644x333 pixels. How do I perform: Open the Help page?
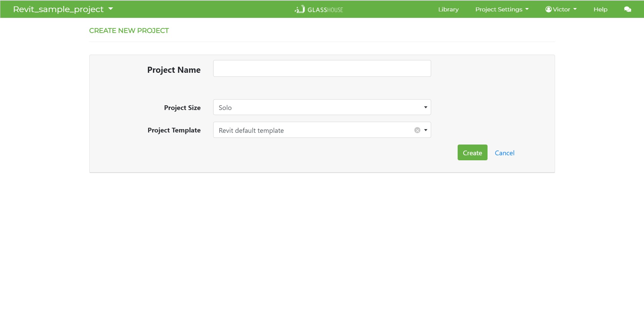[600, 9]
